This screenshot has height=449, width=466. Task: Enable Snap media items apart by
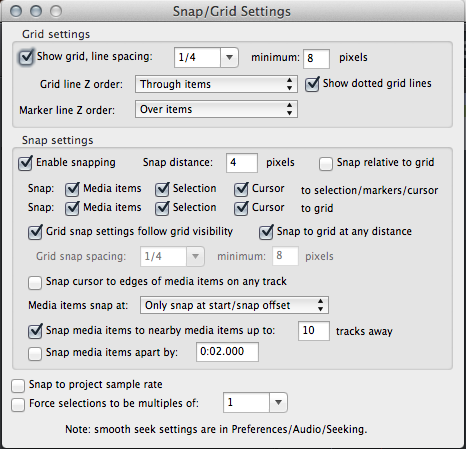pos(35,354)
